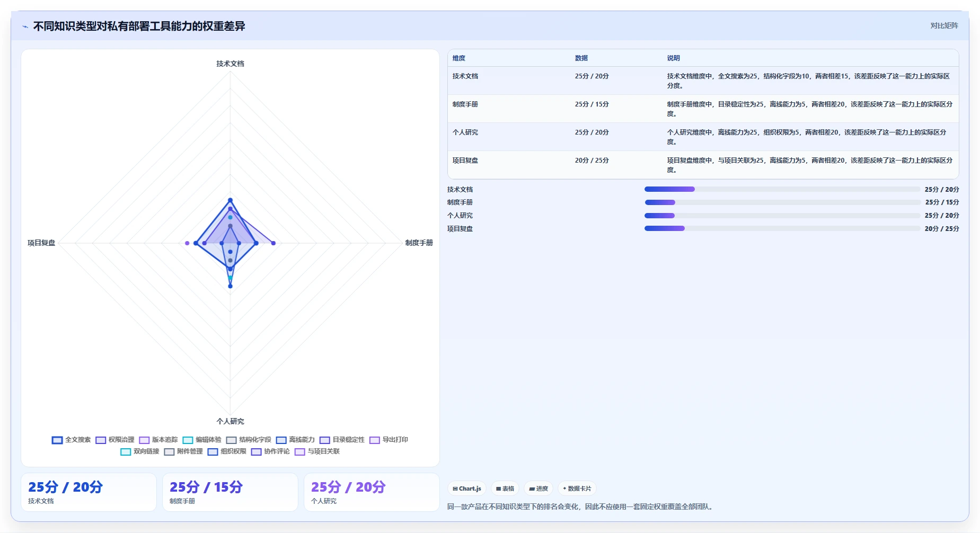
Task: Click the 对比矩阵 label in header
Action: coord(944,25)
